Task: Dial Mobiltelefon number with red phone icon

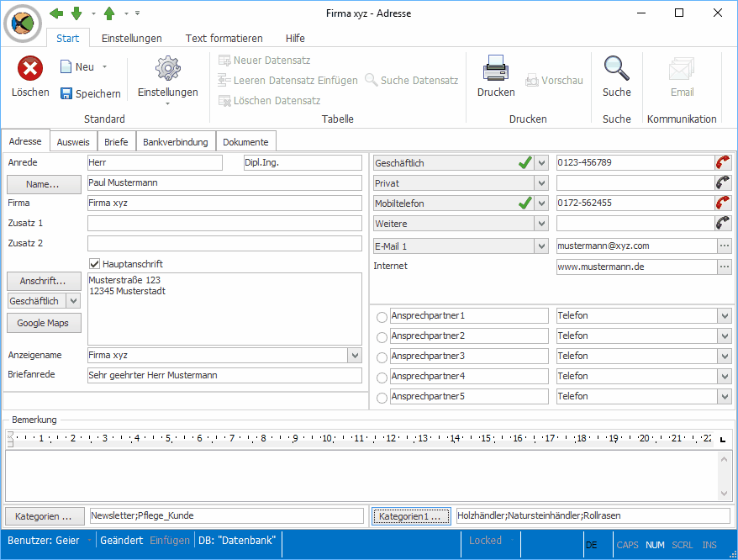Action: 723,203
